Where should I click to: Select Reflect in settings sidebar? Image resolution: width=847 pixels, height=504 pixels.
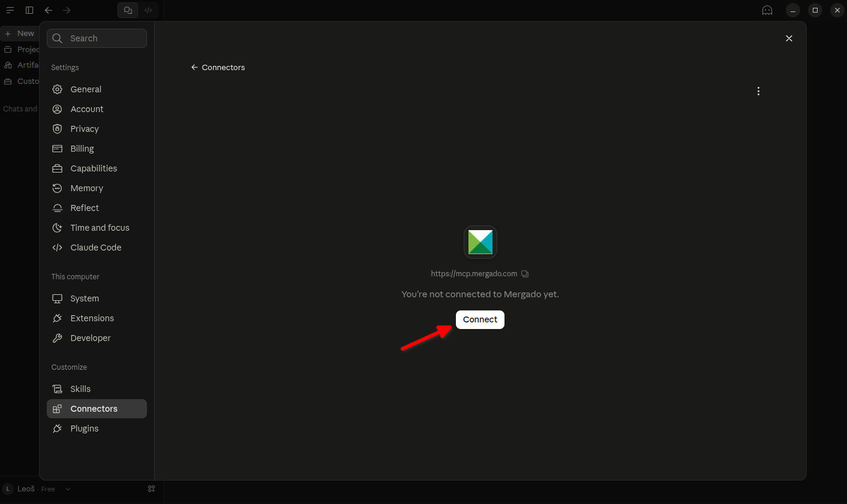tap(97, 208)
